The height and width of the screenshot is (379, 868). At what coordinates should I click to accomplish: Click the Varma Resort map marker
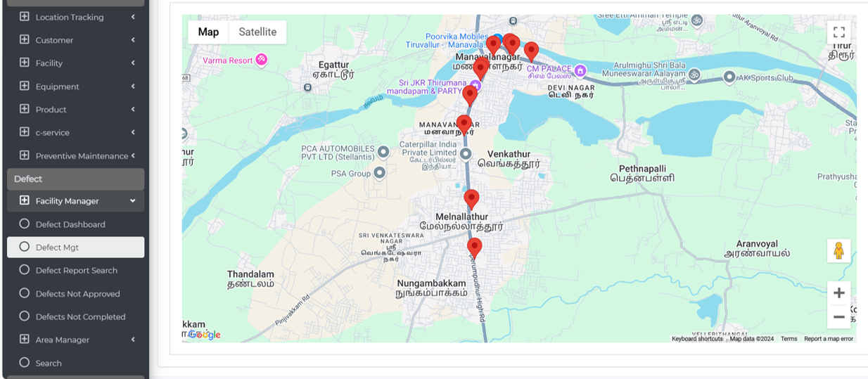261,60
